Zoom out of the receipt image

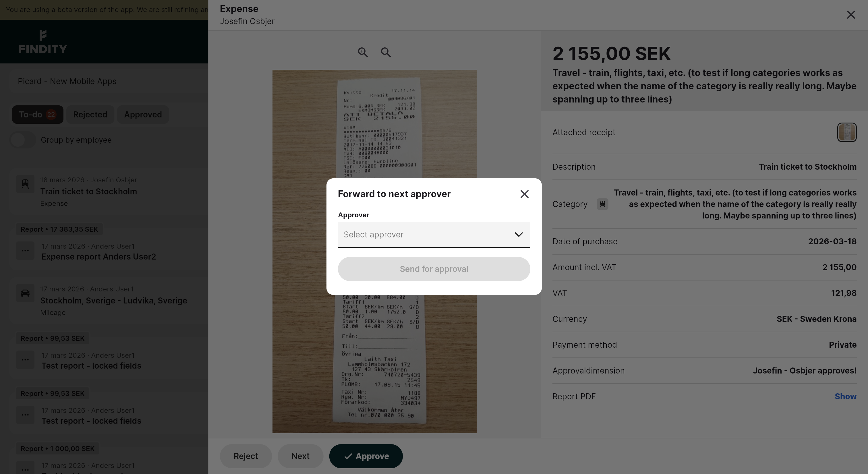(x=386, y=52)
